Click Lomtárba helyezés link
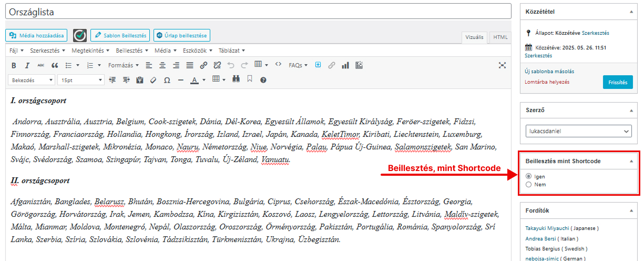This screenshot has height=261, width=644. [x=547, y=82]
